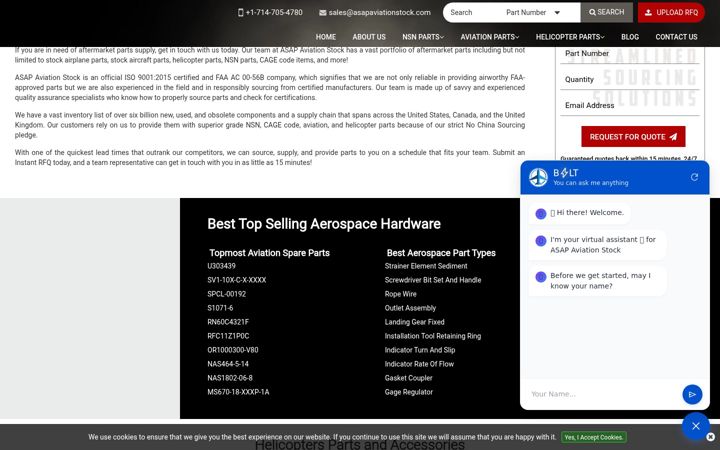Open Gasket Coupler part type
The height and width of the screenshot is (450, 720).
coord(409,378)
